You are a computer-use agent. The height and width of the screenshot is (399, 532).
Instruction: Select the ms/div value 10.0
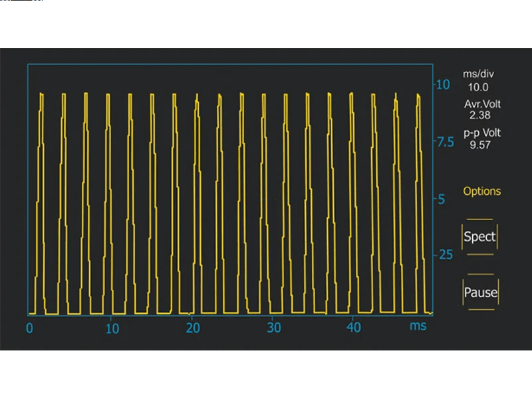pos(478,87)
